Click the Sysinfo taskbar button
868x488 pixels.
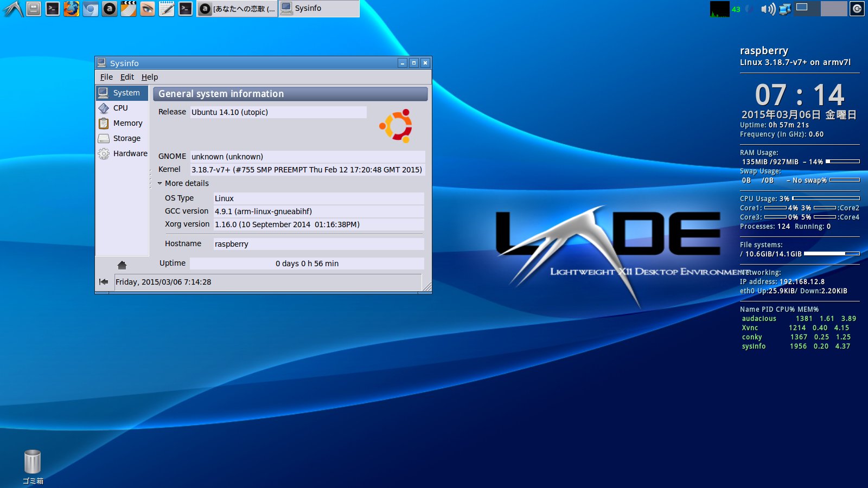318,9
